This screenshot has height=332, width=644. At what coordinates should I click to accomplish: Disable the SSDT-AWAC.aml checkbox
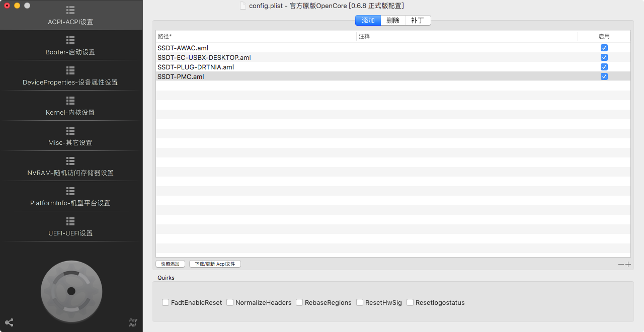point(604,48)
